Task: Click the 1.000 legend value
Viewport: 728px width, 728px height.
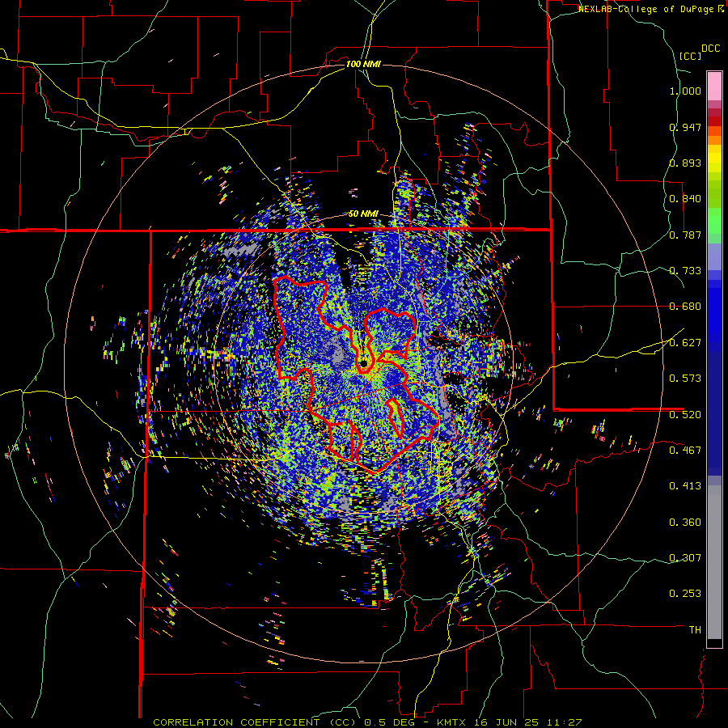Action: click(685, 91)
